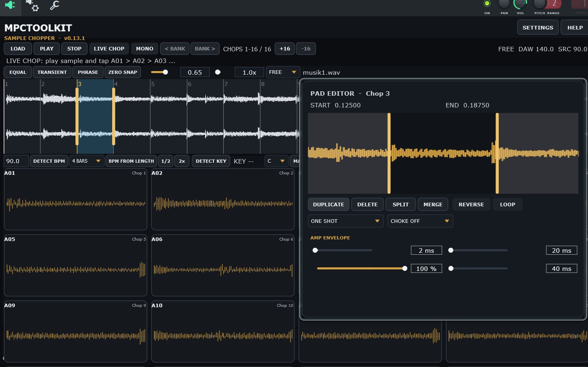Click the white dot next to 0.65
Viewport: 588px width, 367px height.
click(218, 72)
